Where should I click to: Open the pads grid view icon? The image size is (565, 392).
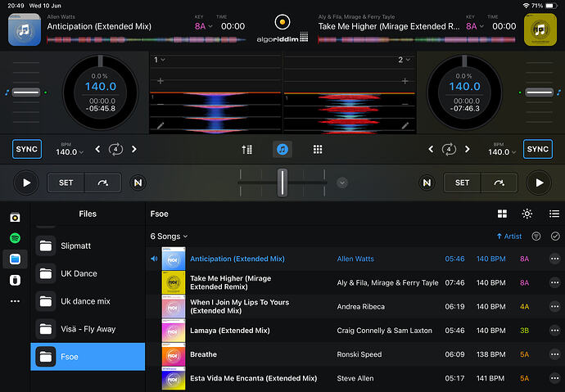point(318,150)
